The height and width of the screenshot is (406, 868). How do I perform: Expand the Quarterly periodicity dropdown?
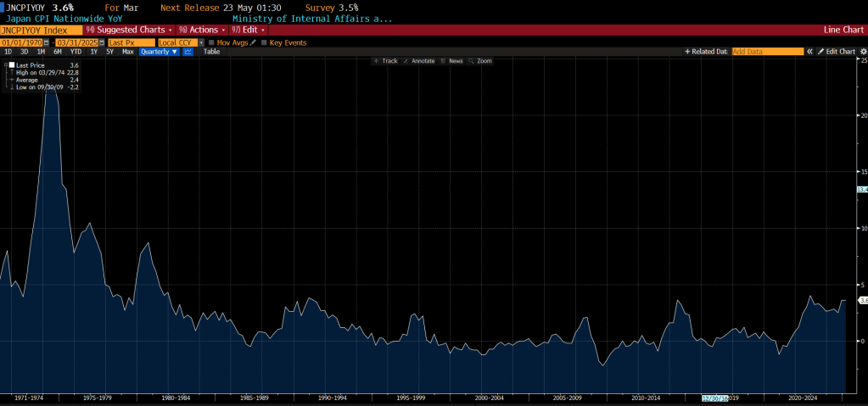pyautogui.click(x=160, y=52)
